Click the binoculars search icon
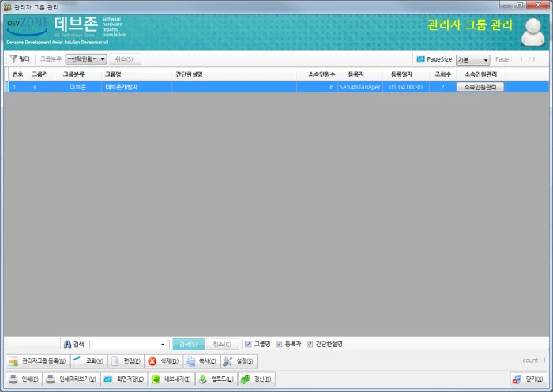 pos(67,344)
